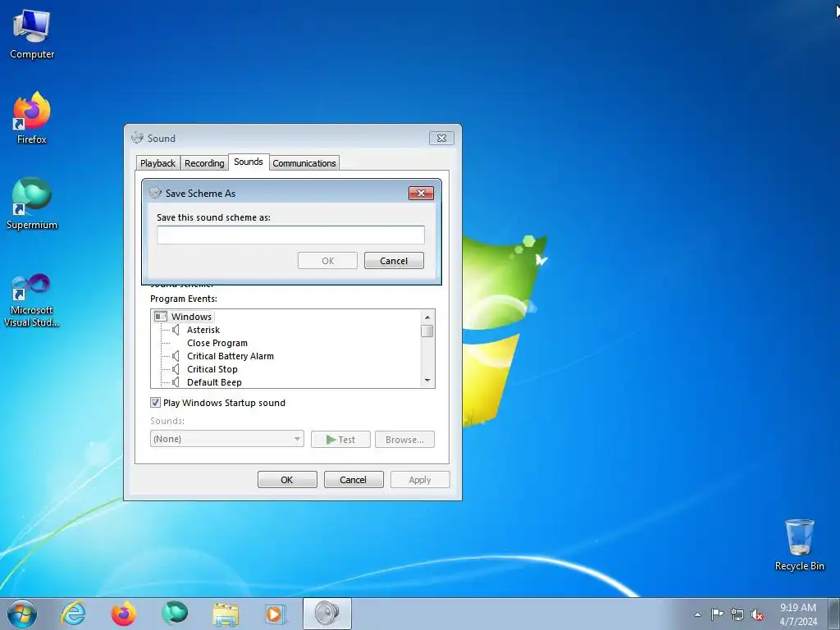Close the Sound window
Viewport: 840px width, 630px height.
click(441, 138)
